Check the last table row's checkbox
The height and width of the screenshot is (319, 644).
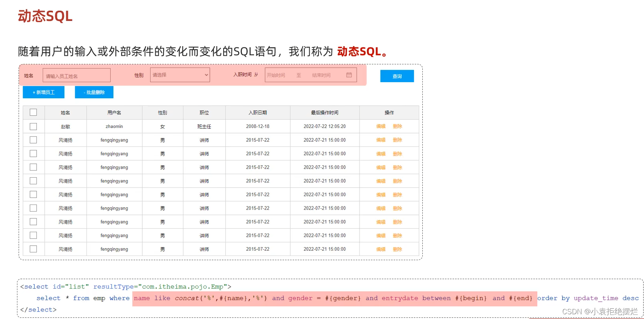pos(33,249)
